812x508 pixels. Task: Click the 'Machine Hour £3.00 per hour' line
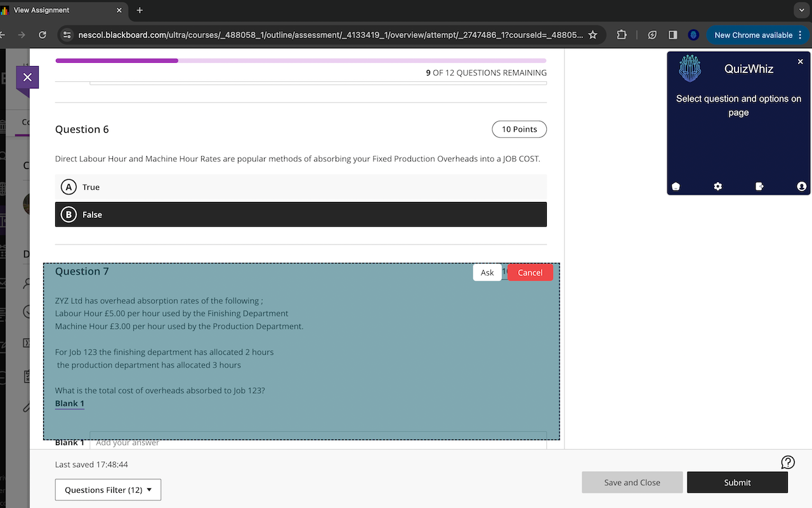pyautogui.click(x=180, y=326)
